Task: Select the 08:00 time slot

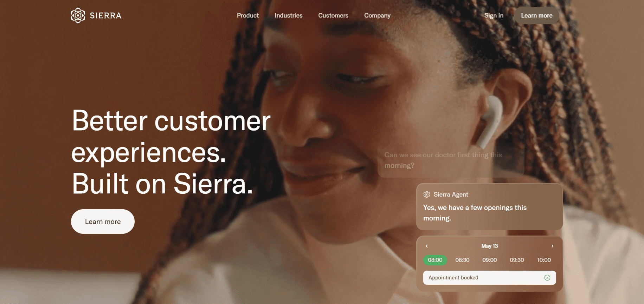Action: click(435, 260)
